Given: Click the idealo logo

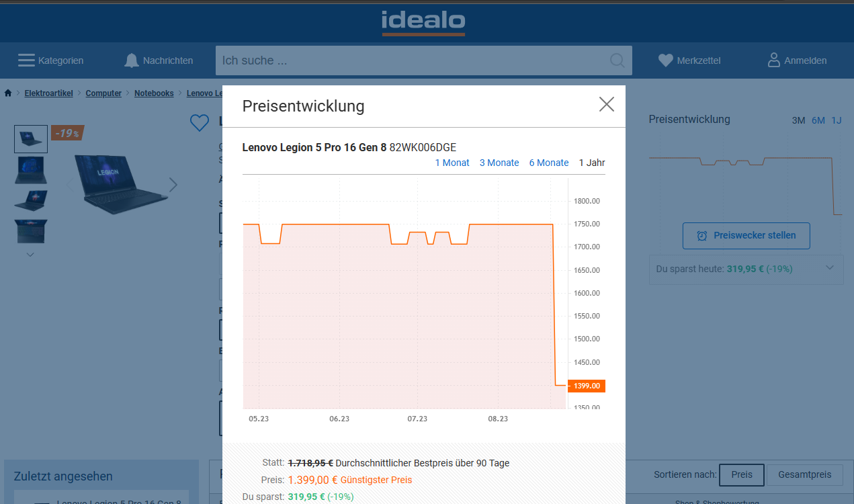Looking at the screenshot, I should [423, 23].
